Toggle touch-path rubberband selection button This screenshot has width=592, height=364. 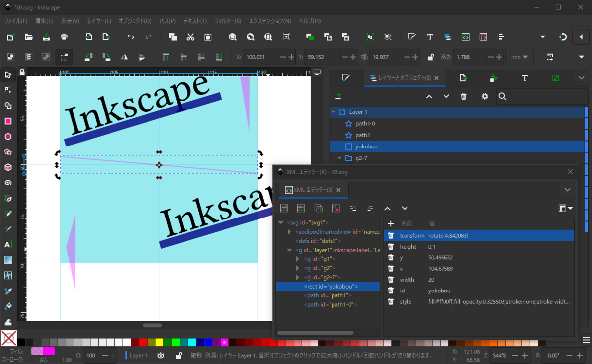[x=64, y=57]
